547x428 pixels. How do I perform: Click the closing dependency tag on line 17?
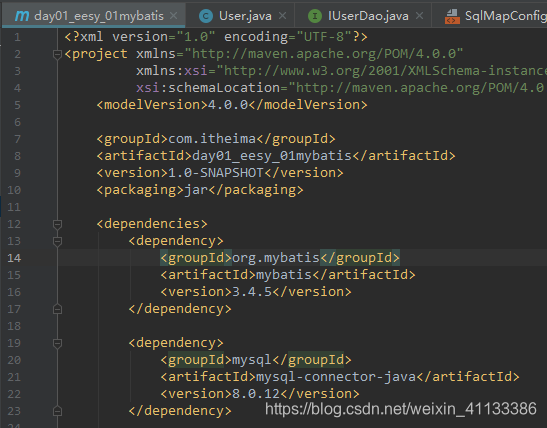(180, 309)
